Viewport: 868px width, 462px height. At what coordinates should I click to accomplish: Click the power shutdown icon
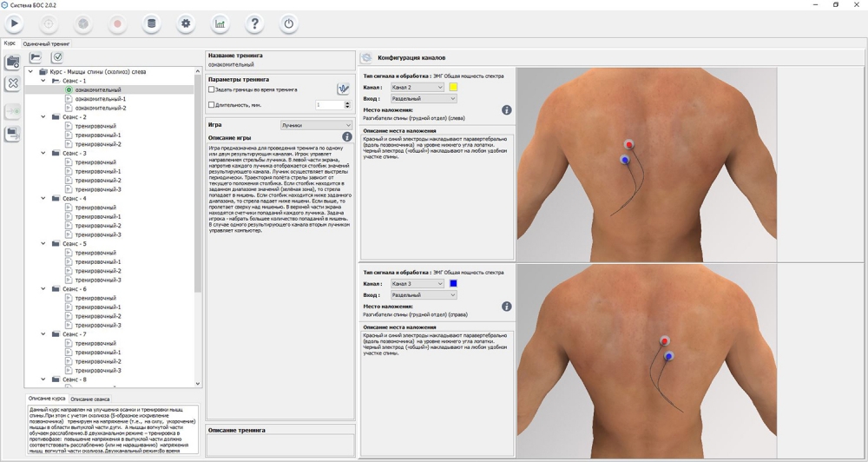point(288,24)
